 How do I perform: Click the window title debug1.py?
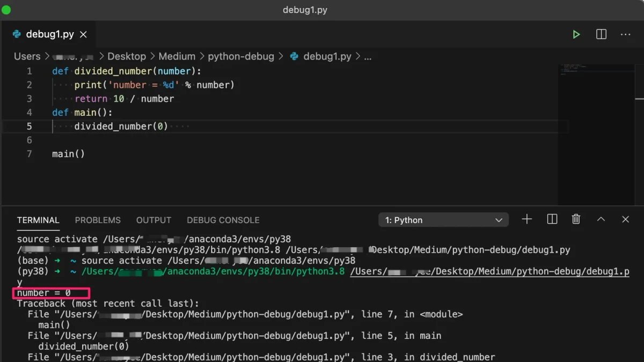[305, 10]
